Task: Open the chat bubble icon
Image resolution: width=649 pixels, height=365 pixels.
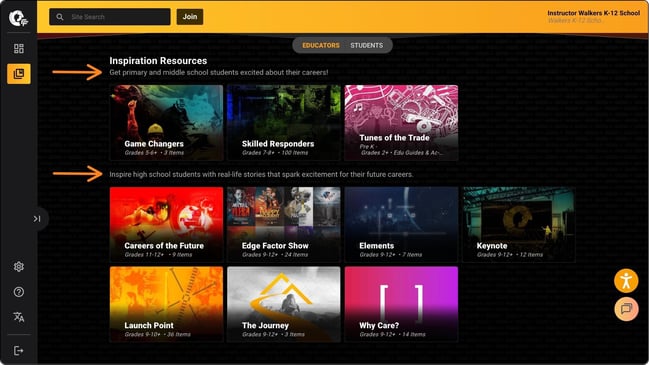Action: 626,309
